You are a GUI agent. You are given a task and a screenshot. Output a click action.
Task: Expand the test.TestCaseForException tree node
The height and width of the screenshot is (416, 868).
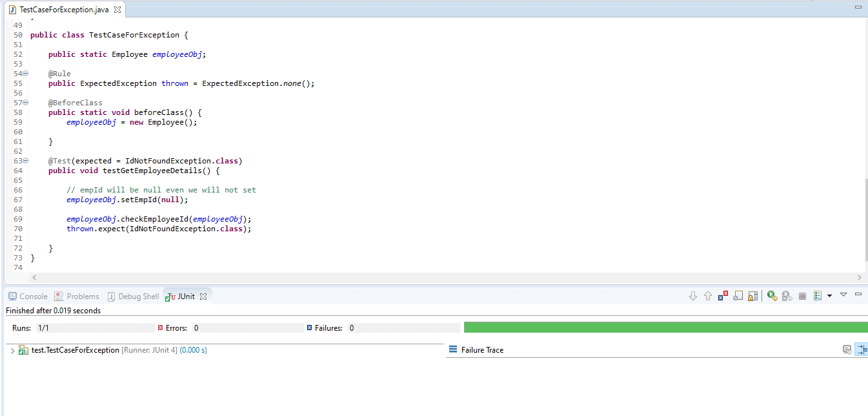12,350
